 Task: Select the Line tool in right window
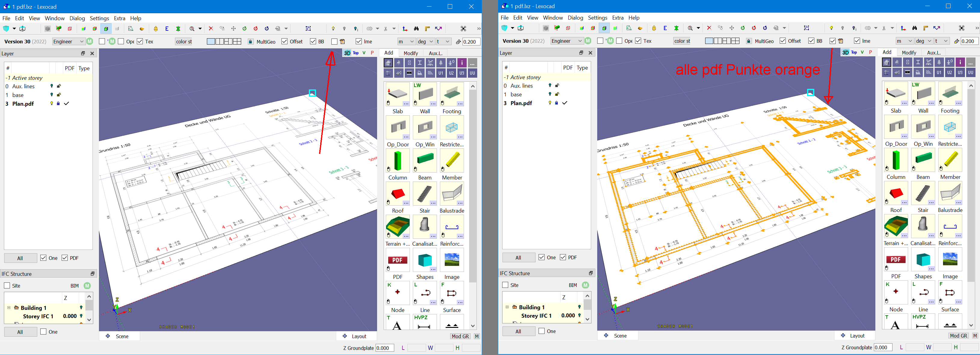click(x=923, y=293)
